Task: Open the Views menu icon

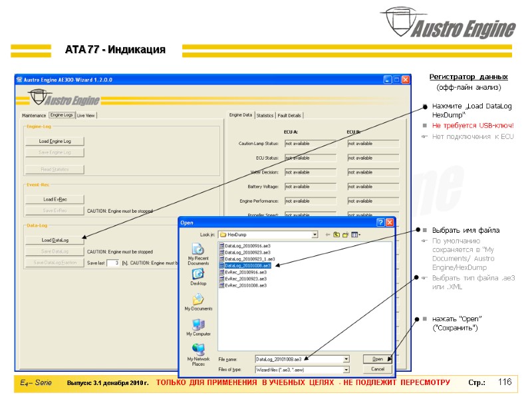Action: 356,235
